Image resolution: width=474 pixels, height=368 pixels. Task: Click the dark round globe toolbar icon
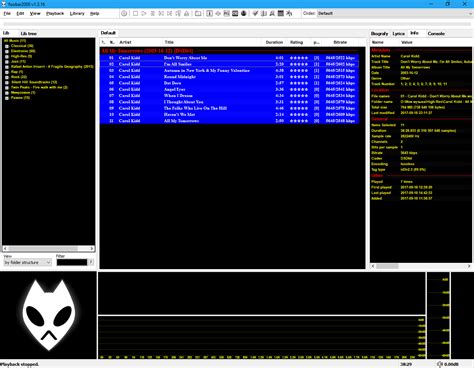pos(244,13)
